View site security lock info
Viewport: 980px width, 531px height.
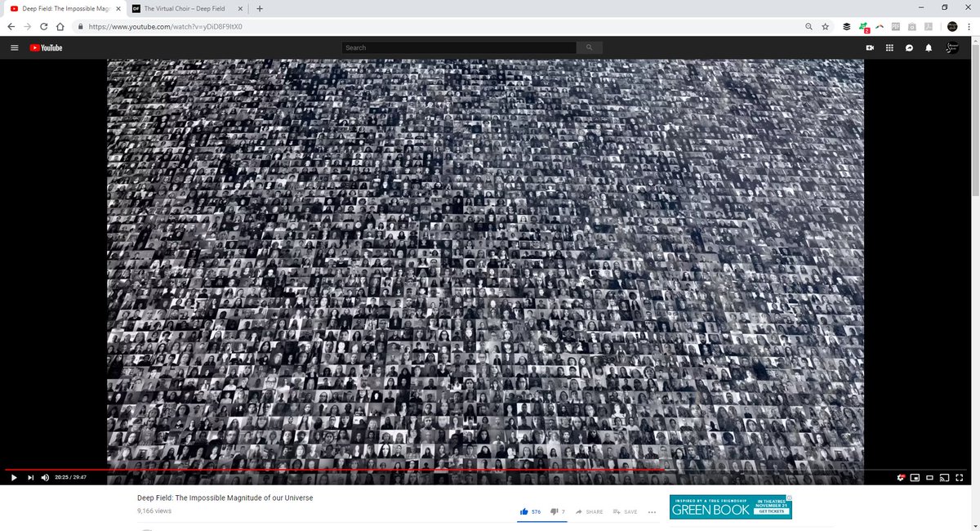[x=80, y=26]
